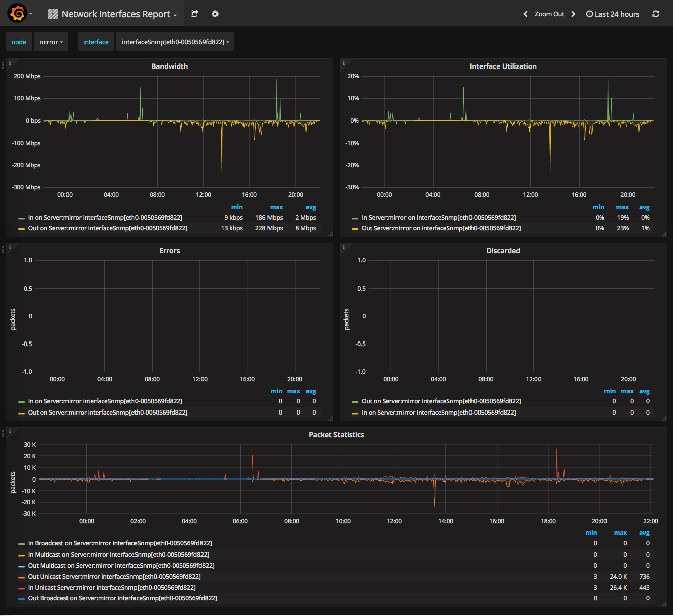This screenshot has height=616, width=673.
Task: Click the Packet Statistics panel info icon
Action: tap(10, 431)
